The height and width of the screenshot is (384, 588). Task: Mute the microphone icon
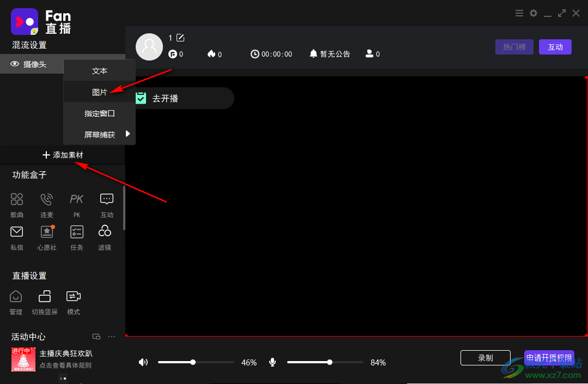272,362
